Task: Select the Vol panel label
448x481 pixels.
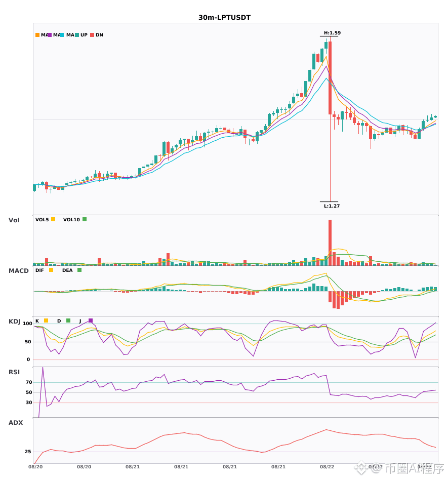Action: pyautogui.click(x=14, y=220)
